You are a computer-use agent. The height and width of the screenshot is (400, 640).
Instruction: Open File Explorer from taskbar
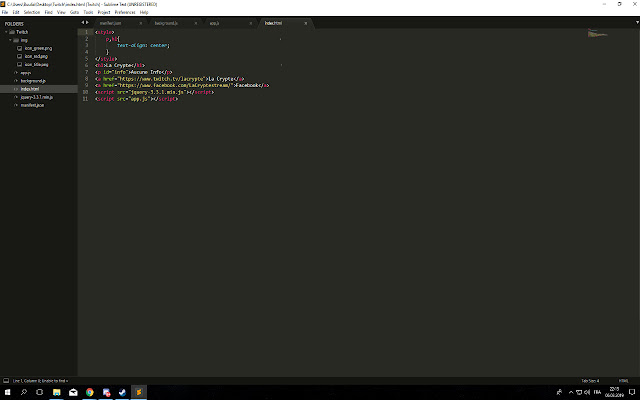(x=56, y=393)
